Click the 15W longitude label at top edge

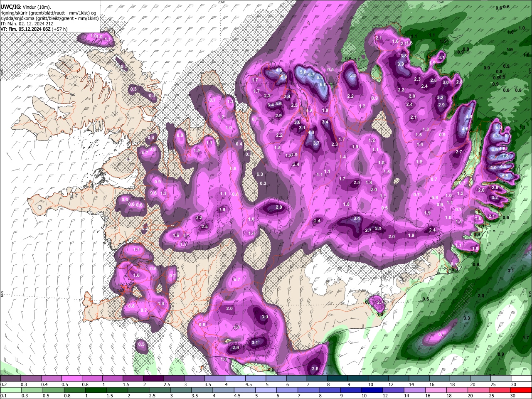[441, 2]
